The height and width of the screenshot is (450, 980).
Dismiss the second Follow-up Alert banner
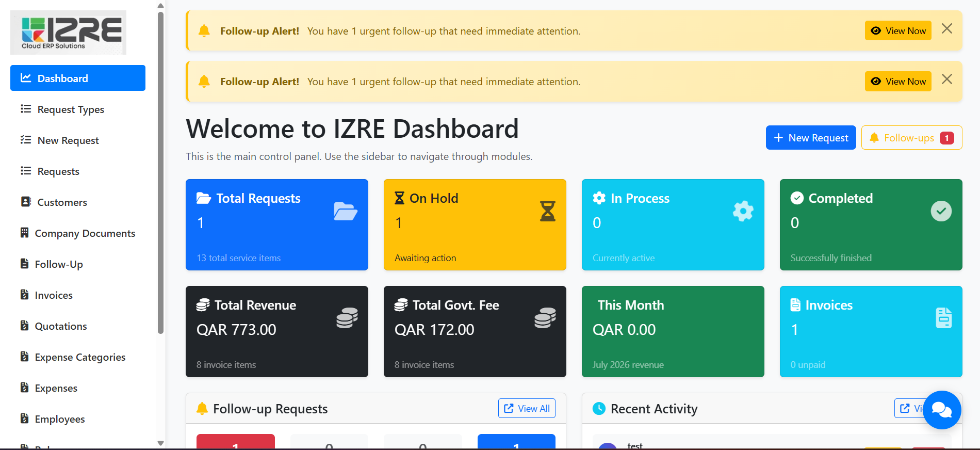tap(947, 79)
